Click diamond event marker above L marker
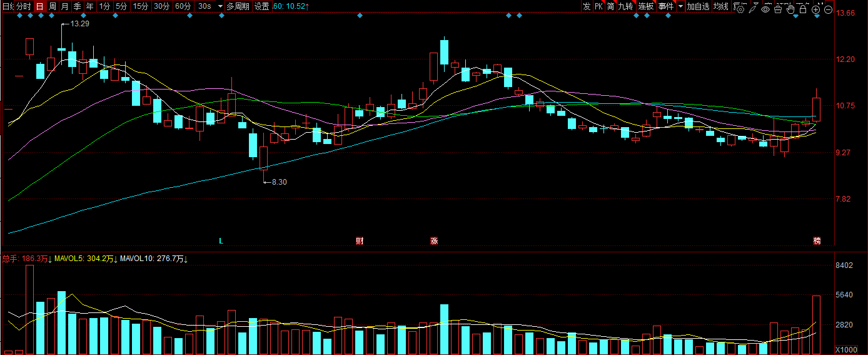Viewport: 868px width, 355px height. (x=221, y=16)
